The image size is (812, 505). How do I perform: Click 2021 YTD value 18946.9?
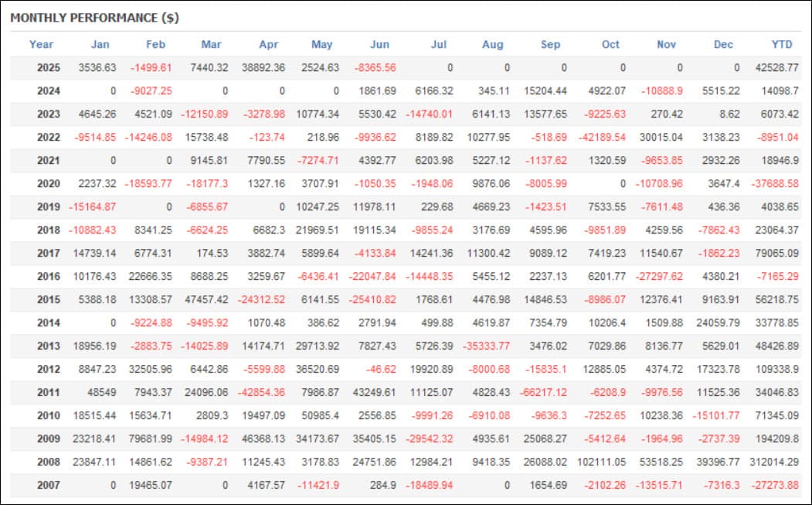[780, 161]
